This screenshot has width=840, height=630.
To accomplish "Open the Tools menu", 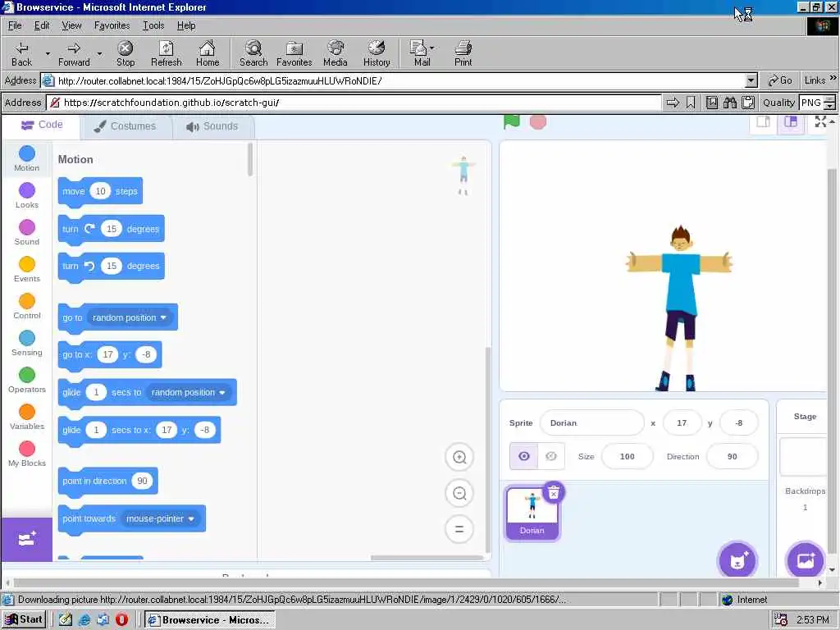I will [153, 25].
